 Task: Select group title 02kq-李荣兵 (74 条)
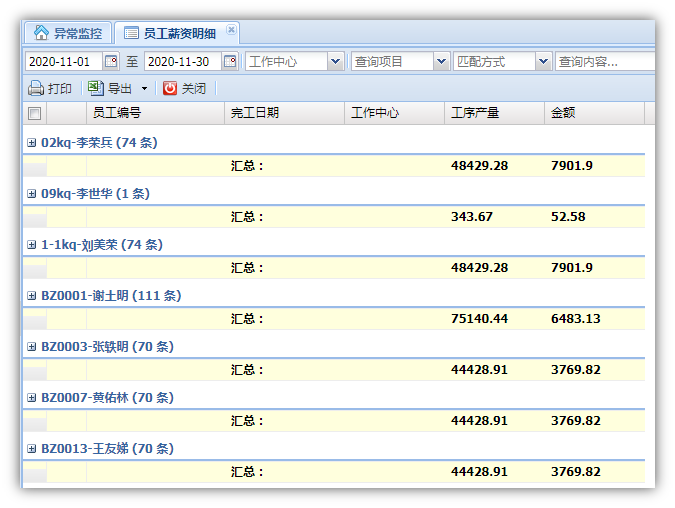[99, 142]
